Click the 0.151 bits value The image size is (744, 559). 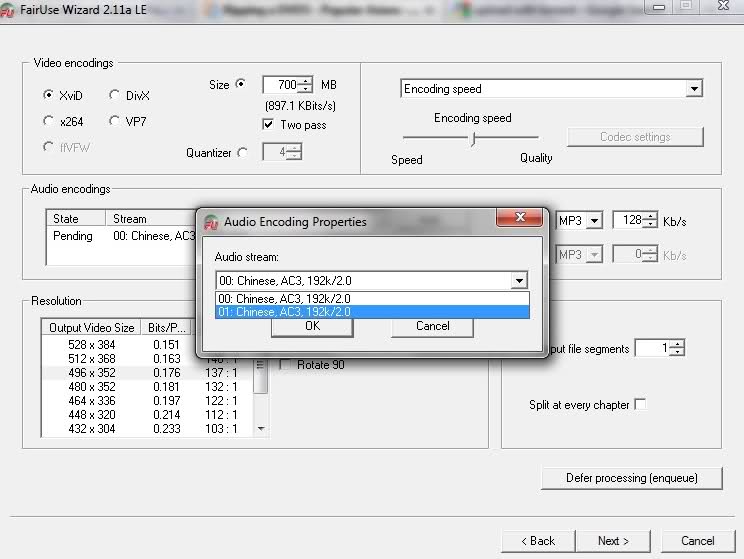pyautogui.click(x=167, y=345)
